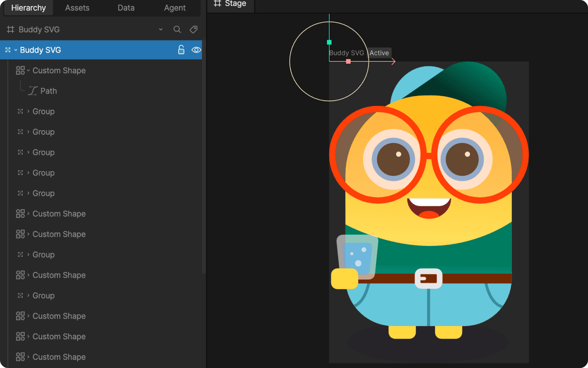Viewport: 588px width, 368px height.
Task: Click the Stage tab artboard icon
Action: (218, 3)
